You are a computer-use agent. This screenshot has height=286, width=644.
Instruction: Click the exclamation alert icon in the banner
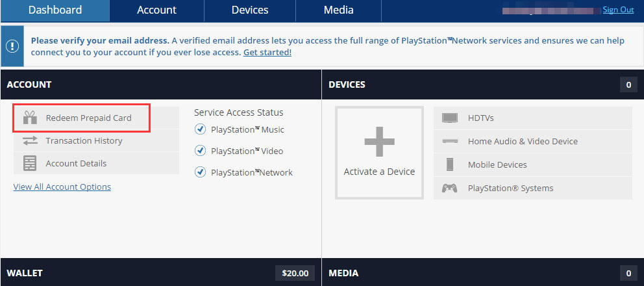(x=13, y=46)
